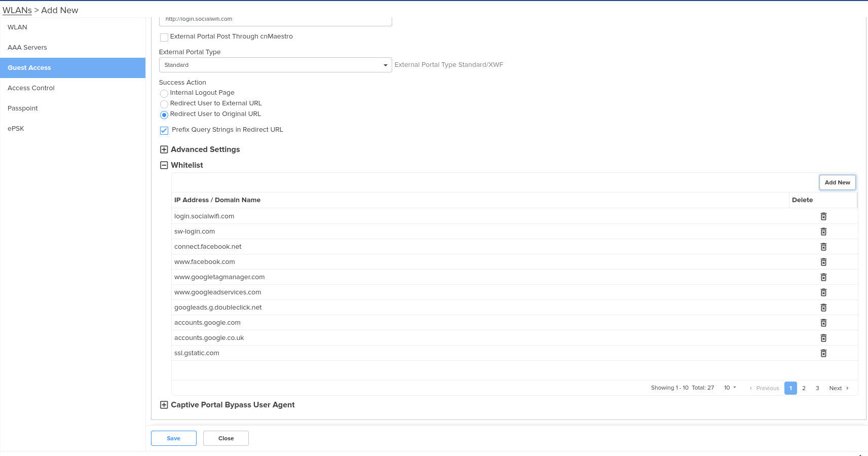Remove connect.facebook.net from whitelist
Image resolution: width=868 pixels, height=456 pixels.
pos(823,247)
